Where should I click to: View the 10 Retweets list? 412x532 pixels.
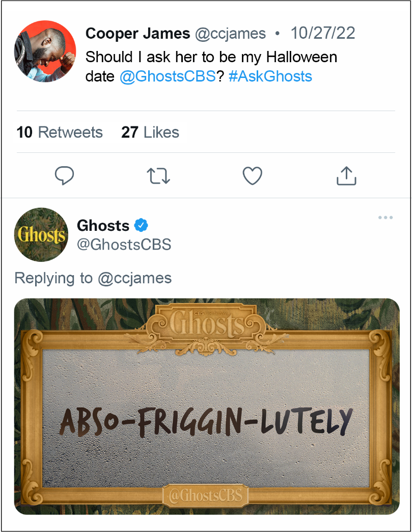pos(60,132)
